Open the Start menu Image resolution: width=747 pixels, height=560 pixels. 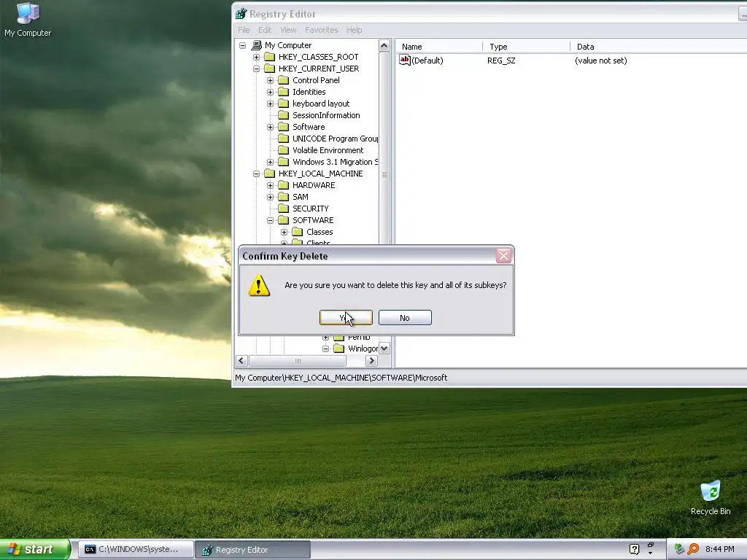(x=35, y=550)
